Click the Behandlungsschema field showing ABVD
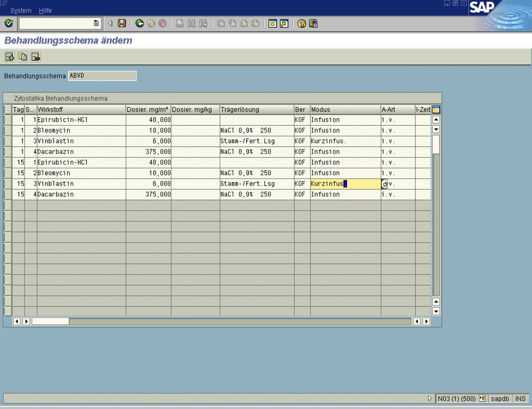Image resolution: width=532 pixels, height=409 pixels. pyautogui.click(x=102, y=76)
